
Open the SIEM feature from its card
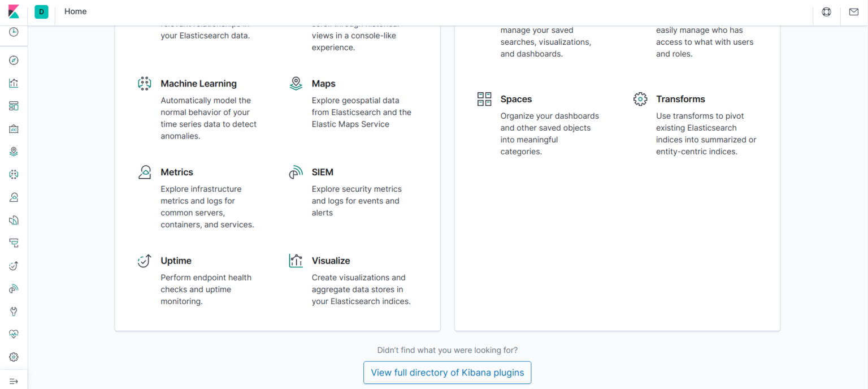pos(322,172)
